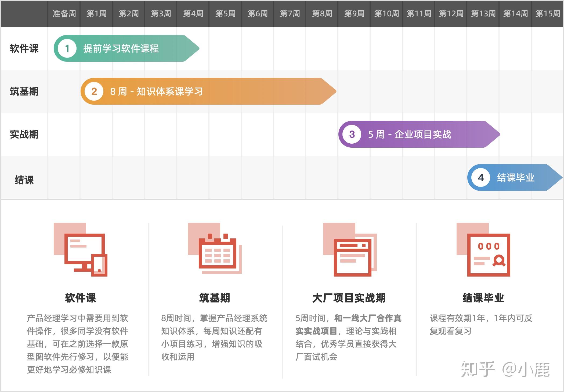
Task: Click the 实战期 row label
Action: (x=24, y=135)
